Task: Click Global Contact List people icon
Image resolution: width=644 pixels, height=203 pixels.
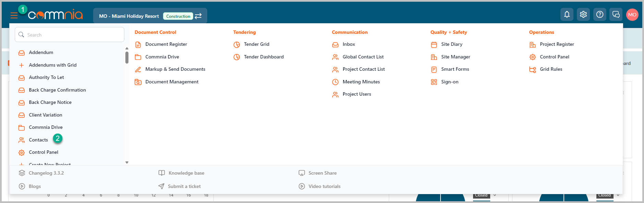Action: click(335, 57)
